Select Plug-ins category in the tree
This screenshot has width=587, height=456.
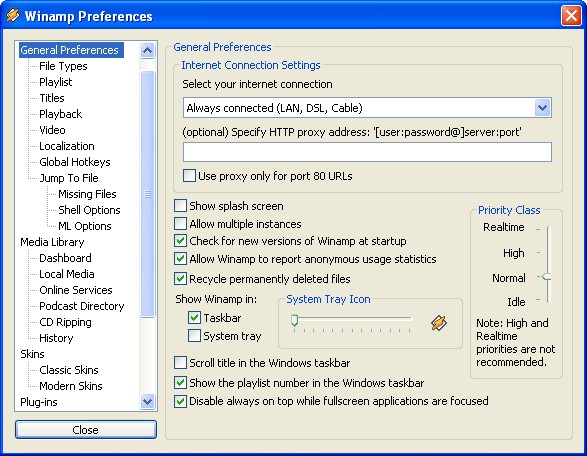pyautogui.click(x=39, y=402)
